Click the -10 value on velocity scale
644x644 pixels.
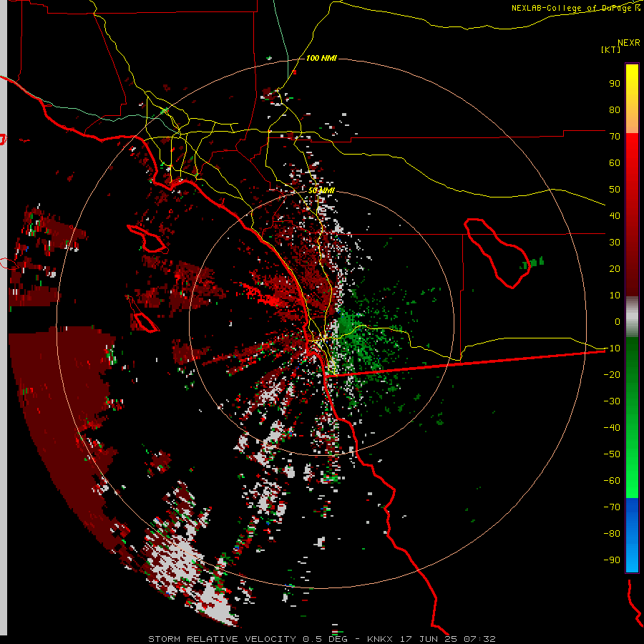(x=612, y=348)
